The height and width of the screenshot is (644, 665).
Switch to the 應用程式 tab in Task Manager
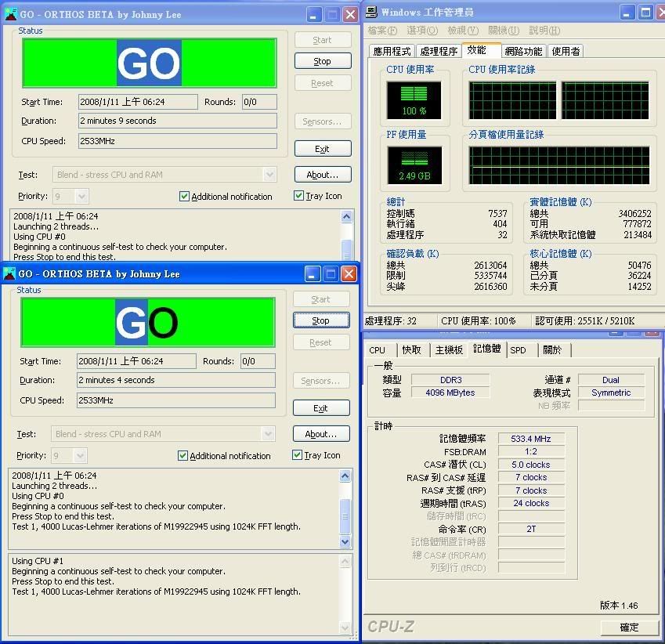point(392,52)
